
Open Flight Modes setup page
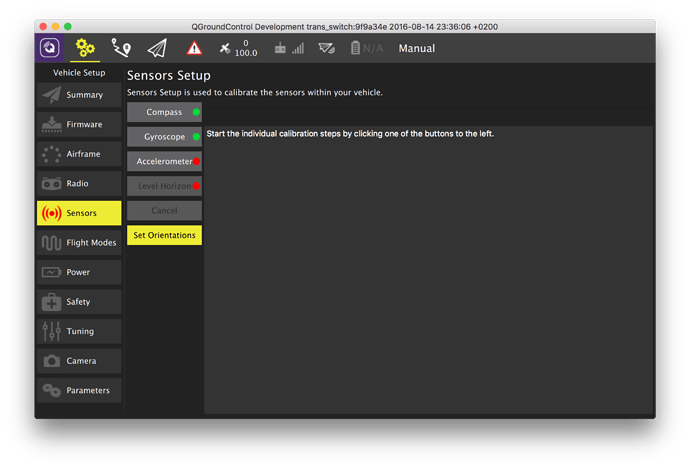point(79,243)
